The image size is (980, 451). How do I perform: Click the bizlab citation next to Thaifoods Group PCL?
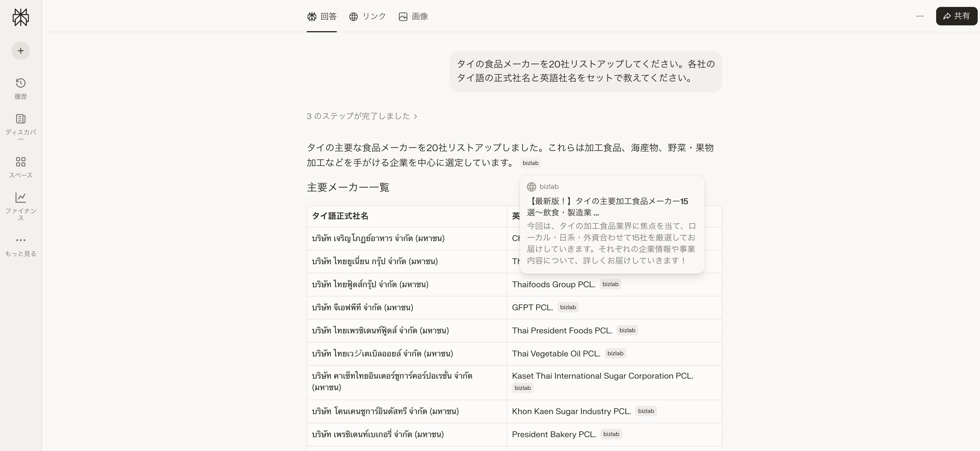coord(611,284)
